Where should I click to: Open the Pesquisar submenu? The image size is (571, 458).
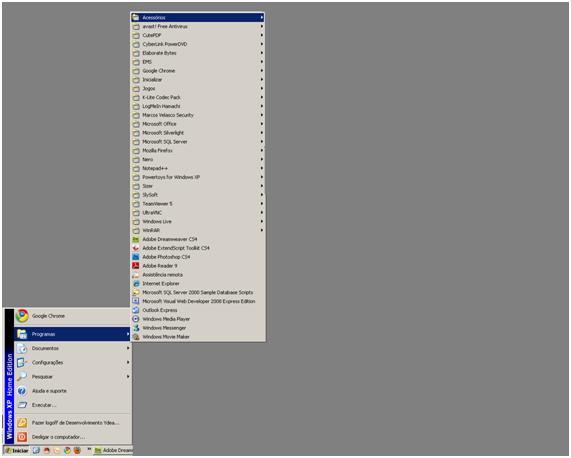[x=72, y=376]
